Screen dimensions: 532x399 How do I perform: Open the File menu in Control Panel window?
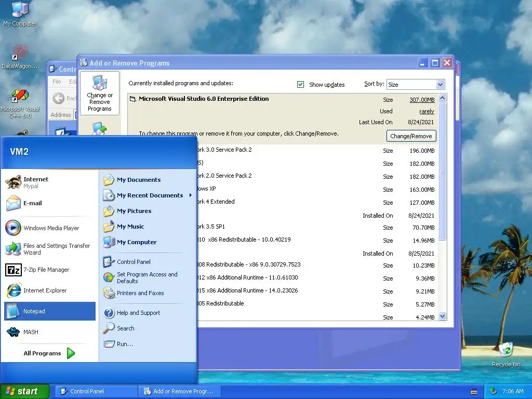[x=57, y=82]
